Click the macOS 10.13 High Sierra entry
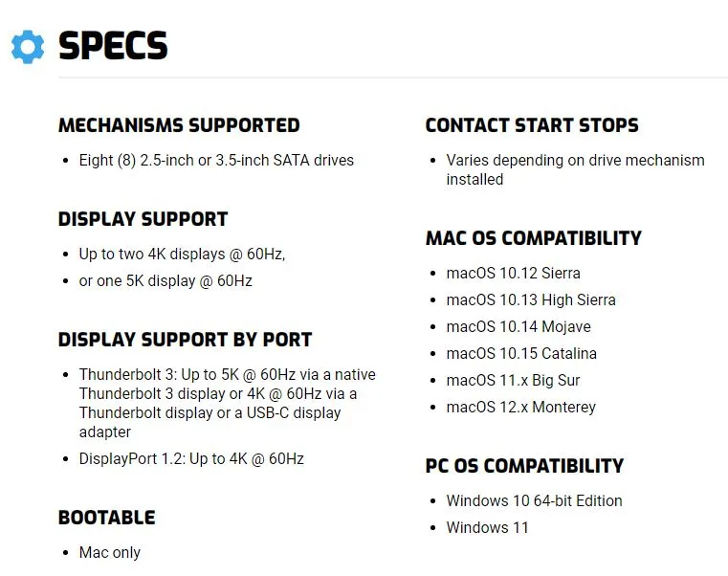 tap(531, 300)
